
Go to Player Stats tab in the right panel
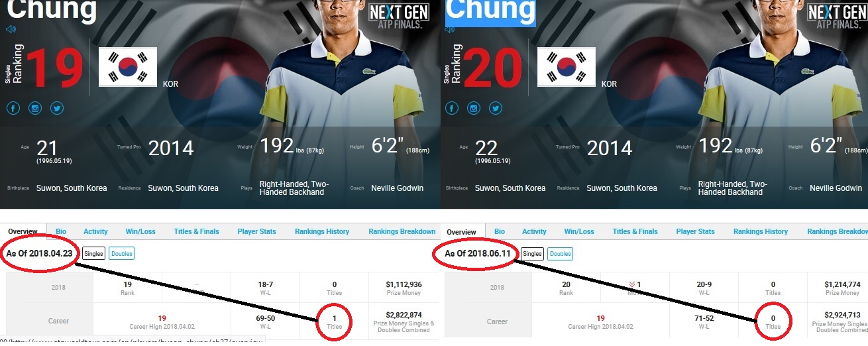[696, 231]
